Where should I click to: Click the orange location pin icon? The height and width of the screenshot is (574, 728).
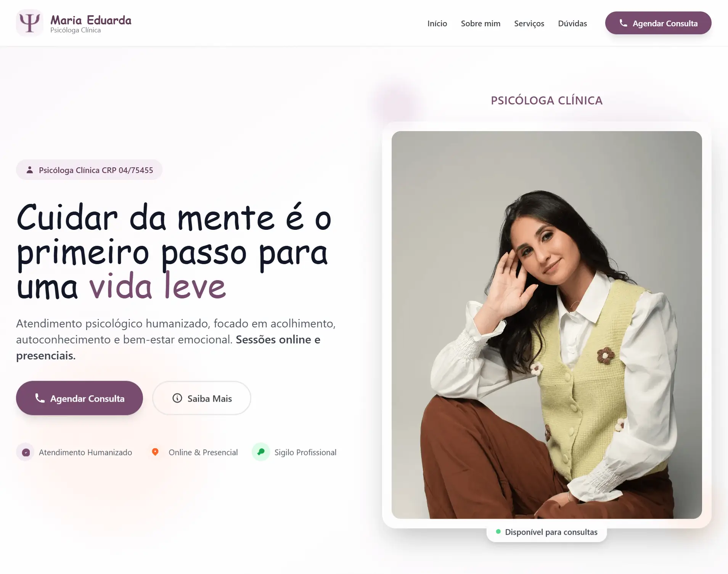point(155,452)
